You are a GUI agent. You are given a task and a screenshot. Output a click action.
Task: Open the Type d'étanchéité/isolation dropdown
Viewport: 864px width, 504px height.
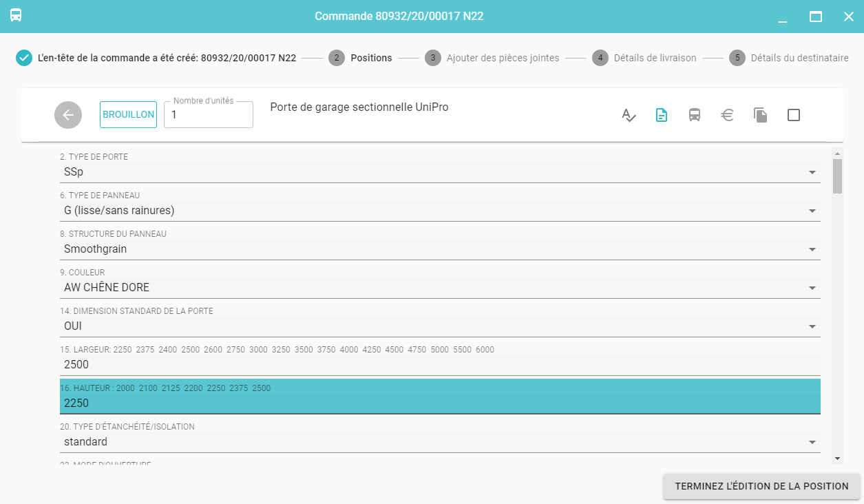coord(812,442)
